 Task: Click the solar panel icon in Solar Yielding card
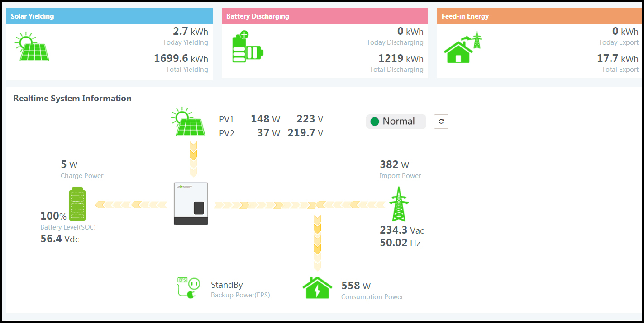click(32, 47)
